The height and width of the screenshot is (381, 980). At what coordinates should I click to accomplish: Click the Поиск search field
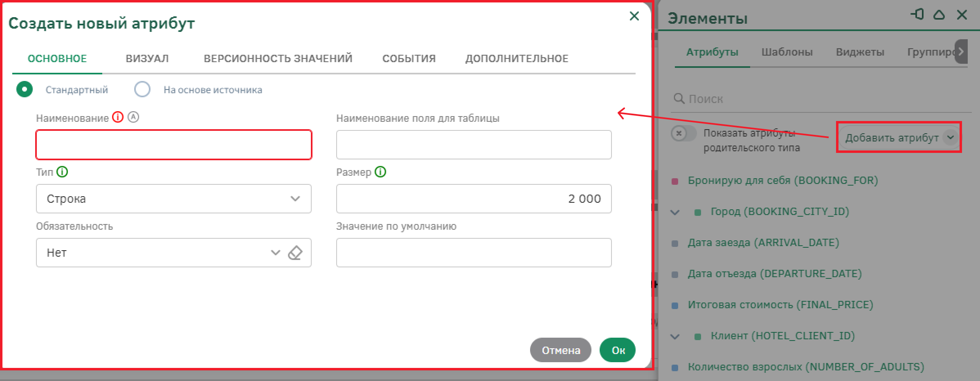click(821, 99)
